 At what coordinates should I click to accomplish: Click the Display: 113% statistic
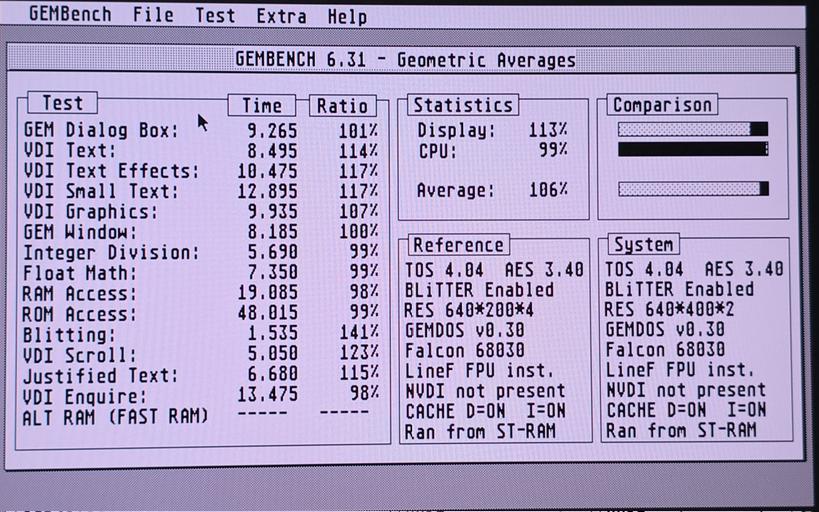(x=492, y=130)
